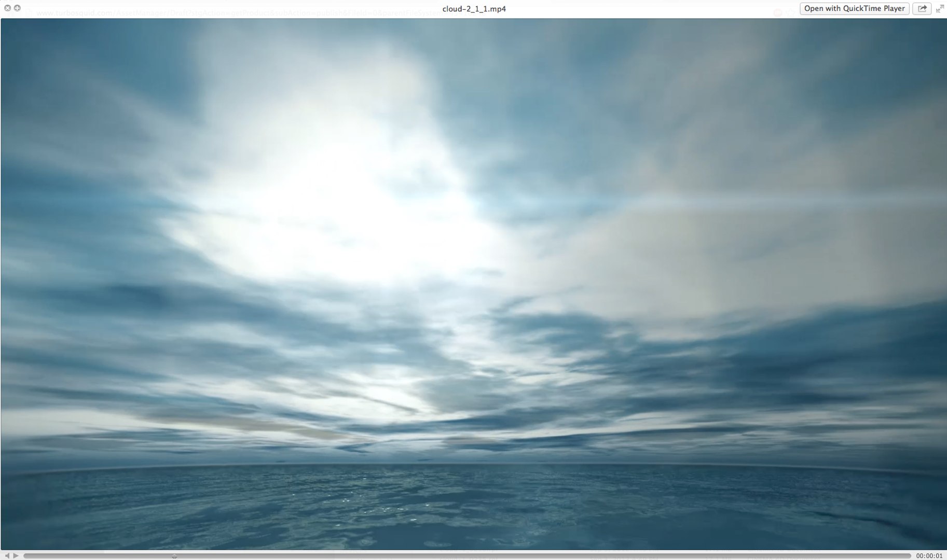Step back with the left triangle control

(x=7, y=555)
